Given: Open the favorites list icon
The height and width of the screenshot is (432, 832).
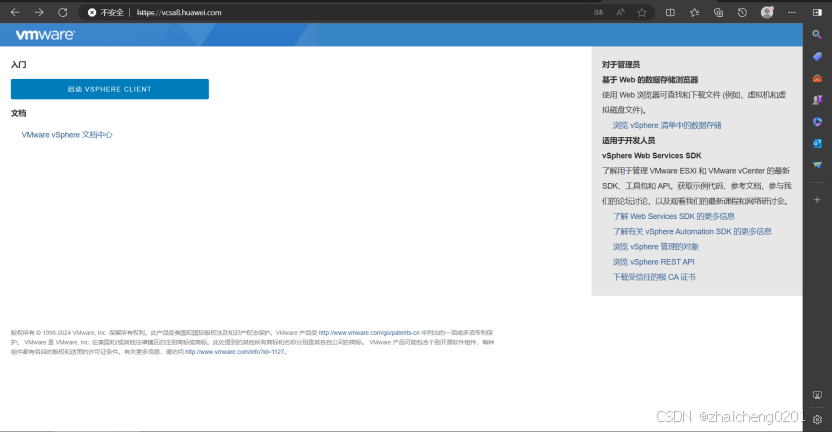Looking at the screenshot, I should 694,12.
